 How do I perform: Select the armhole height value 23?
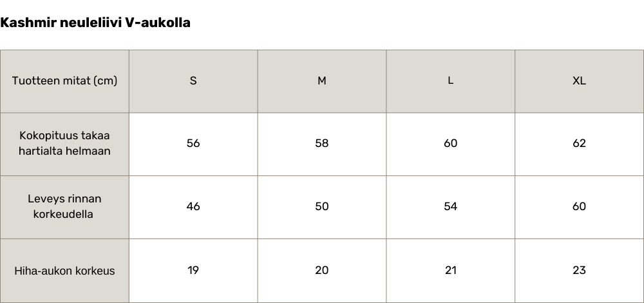580,270
